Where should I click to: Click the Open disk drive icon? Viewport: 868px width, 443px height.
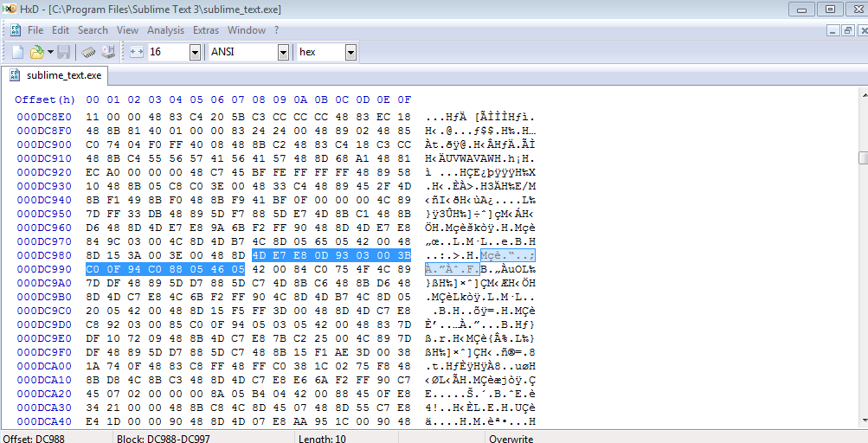[x=108, y=52]
